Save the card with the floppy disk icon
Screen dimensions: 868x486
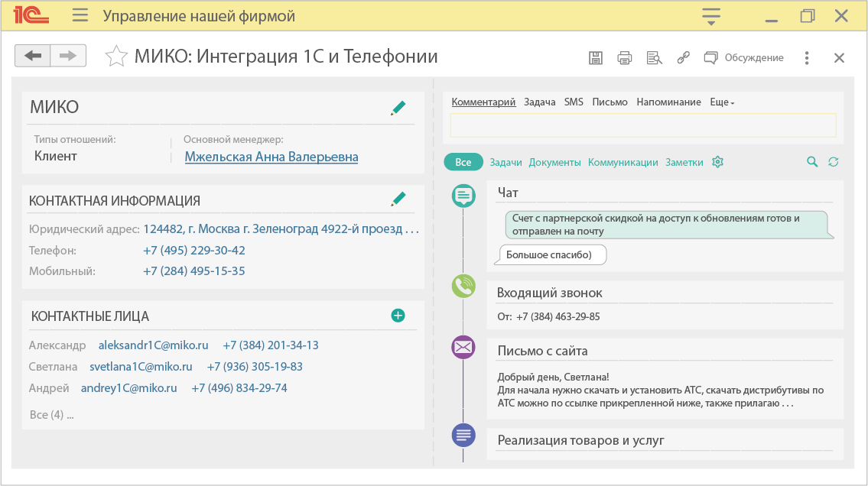click(596, 57)
